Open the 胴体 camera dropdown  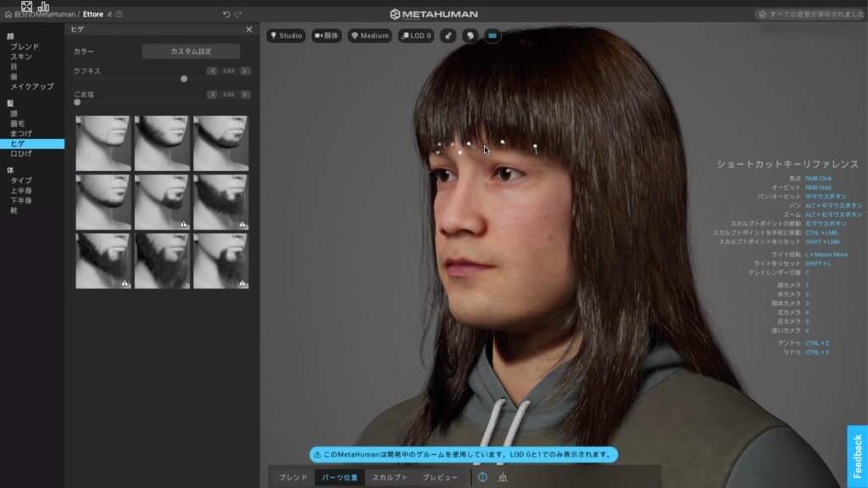[326, 36]
